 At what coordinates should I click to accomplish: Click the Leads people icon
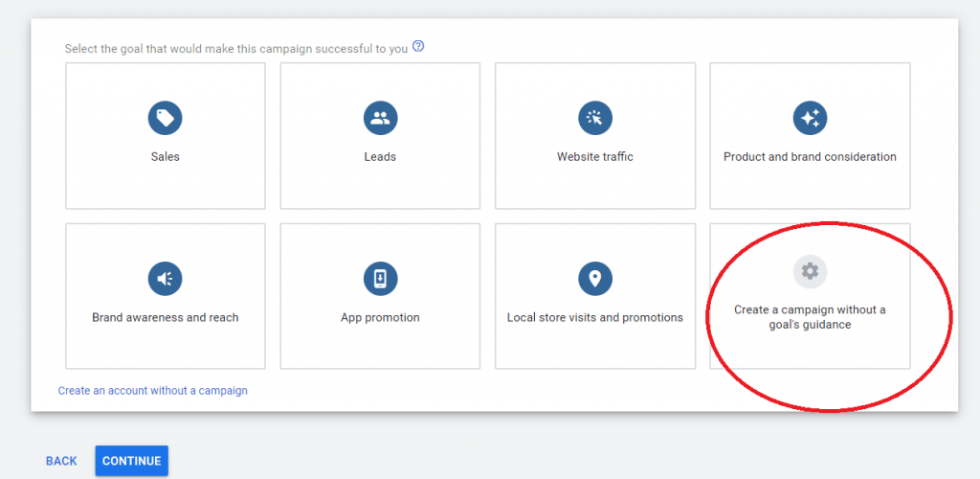(x=380, y=119)
